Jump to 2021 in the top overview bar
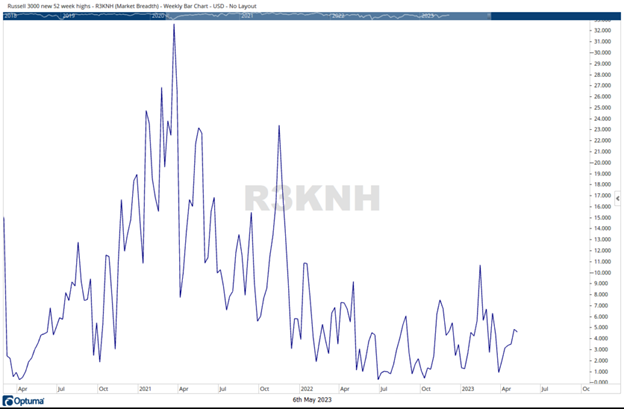 coord(247,17)
